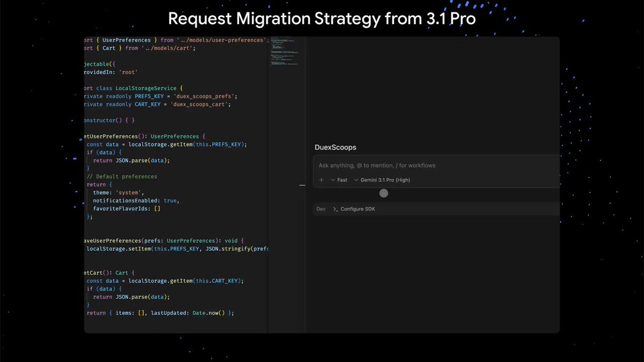This screenshot has height=362, width=644.
Task: Click the lastUpdated: Date.now() return line
Action: click(x=160, y=313)
